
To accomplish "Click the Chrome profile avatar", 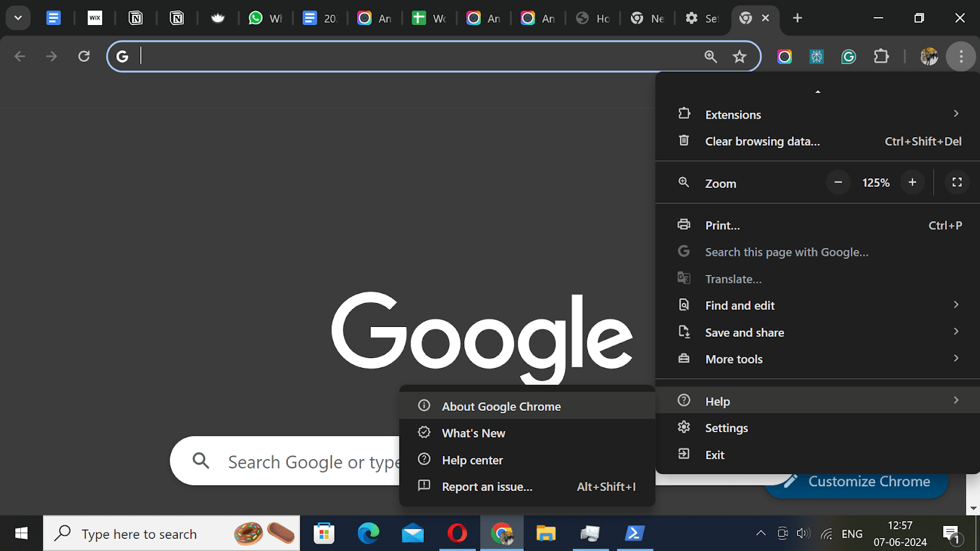I will click(x=929, y=56).
